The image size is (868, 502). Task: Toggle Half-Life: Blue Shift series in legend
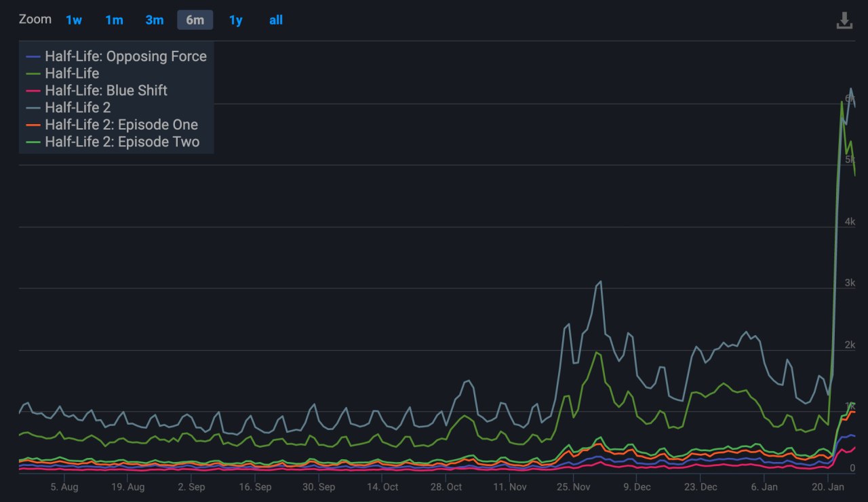point(96,90)
